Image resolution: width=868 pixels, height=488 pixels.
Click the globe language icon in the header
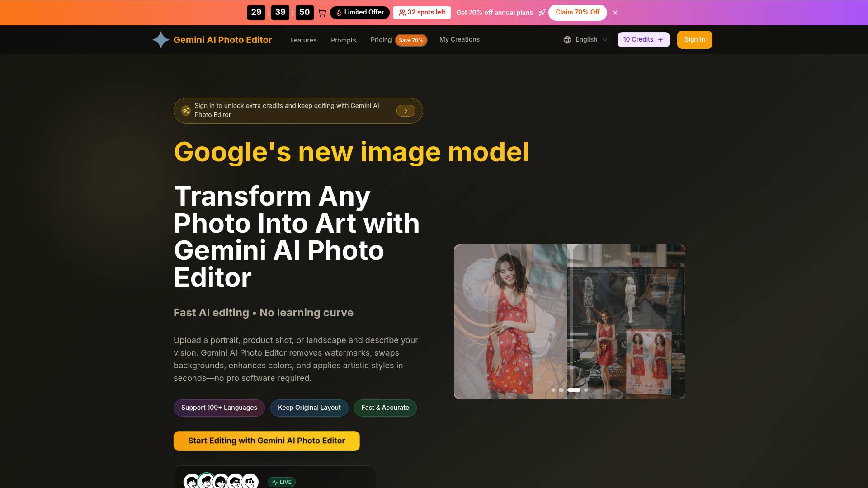click(x=567, y=39)
